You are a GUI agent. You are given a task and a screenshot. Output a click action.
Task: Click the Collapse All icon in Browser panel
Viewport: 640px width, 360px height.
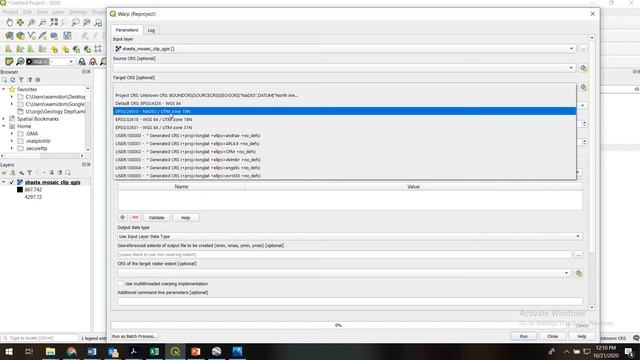[29, 80]
